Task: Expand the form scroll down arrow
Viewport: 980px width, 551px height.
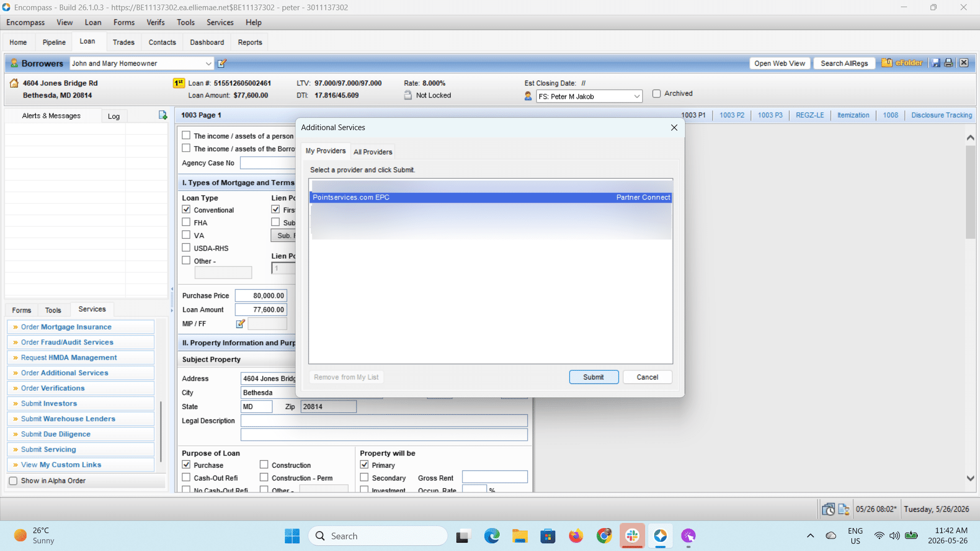Action: pyautogui.click(x=970, y=479)
